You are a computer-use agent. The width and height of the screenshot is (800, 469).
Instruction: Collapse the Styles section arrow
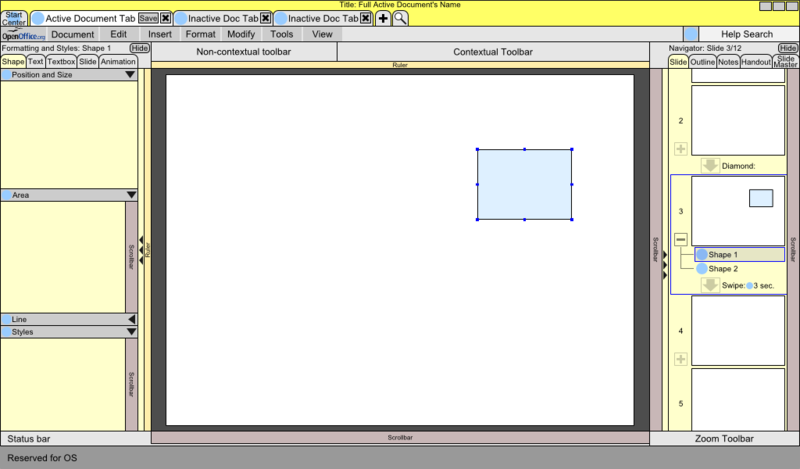pos(130,331)
